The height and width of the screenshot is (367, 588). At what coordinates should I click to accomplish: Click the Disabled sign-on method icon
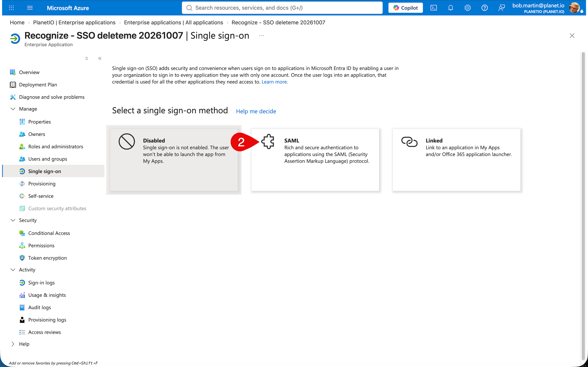click(126, 142)
